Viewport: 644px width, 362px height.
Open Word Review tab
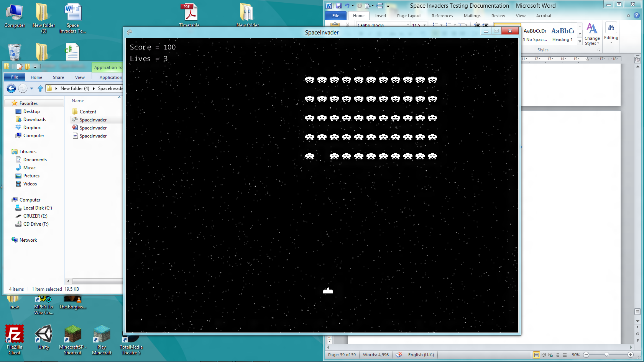498,16
